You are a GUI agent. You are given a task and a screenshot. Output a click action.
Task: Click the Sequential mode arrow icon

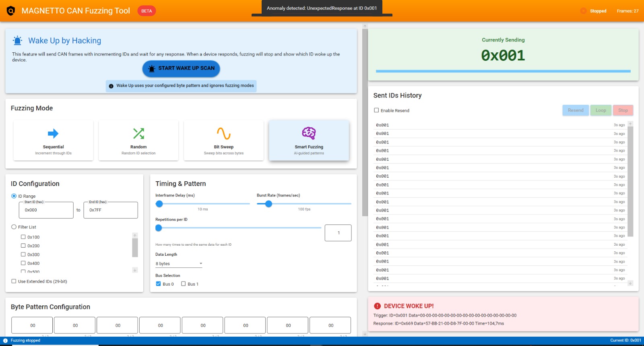point(53,133)
